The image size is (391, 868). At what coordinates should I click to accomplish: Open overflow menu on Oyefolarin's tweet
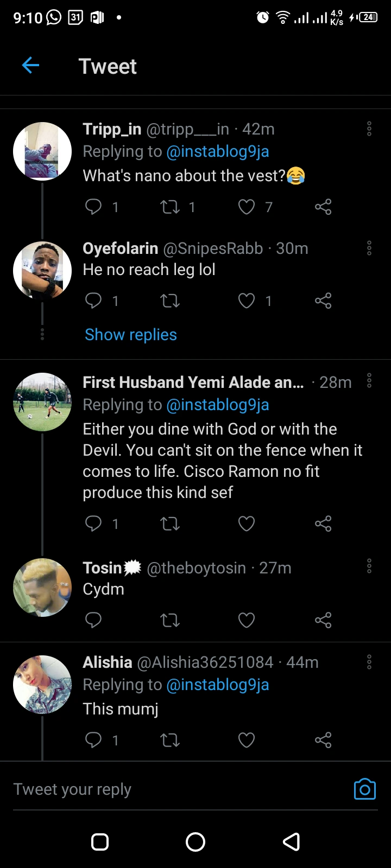tap(369, 248)
